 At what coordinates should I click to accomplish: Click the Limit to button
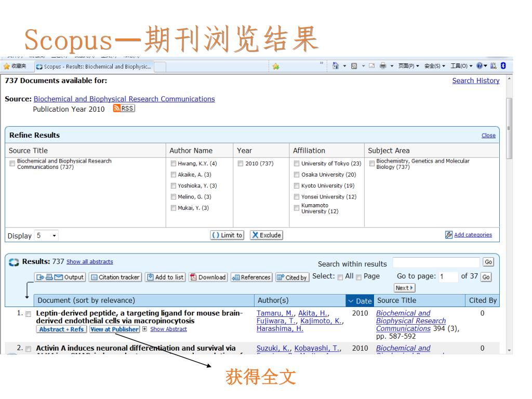[x=227, y=235]
